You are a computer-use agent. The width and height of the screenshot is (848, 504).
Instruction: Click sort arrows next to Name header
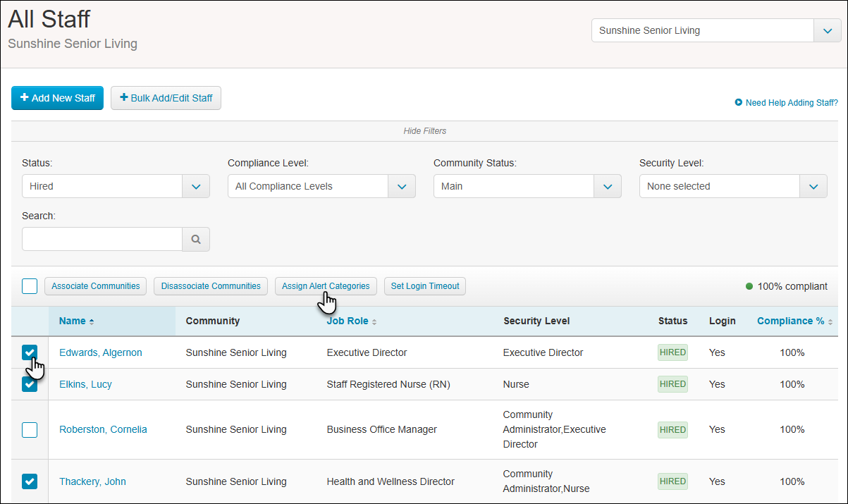click(x=92, y=321)
